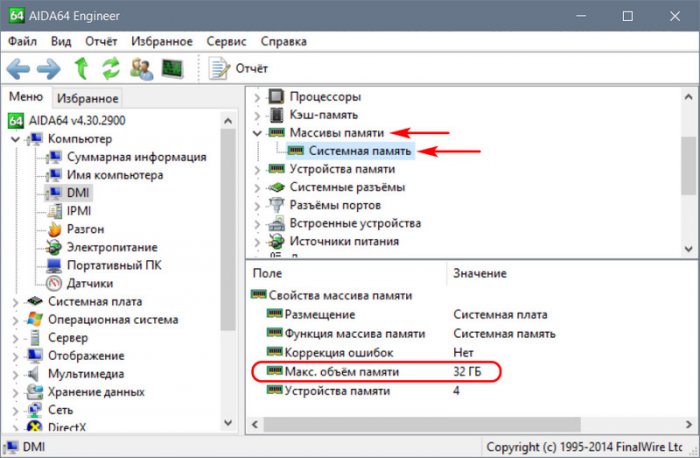Click the Разъёмы портов connector icon
The height and width of the screenshot is (458, 700).
(276, 205)
